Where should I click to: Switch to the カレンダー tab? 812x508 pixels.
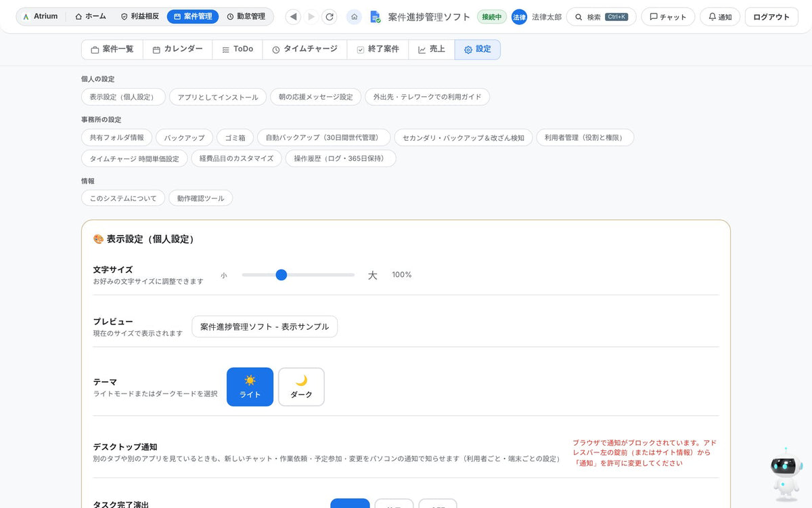click(177, 49)
